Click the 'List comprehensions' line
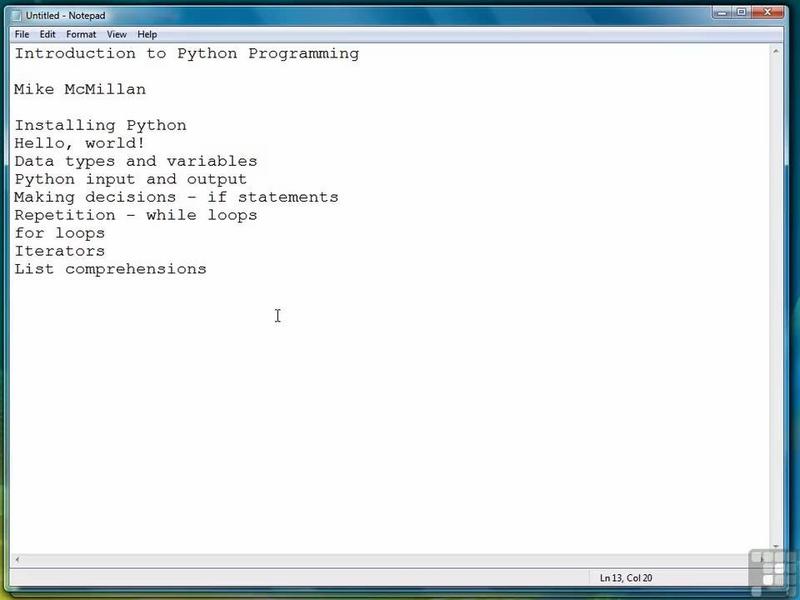800x600 pixels. [x=110, y=269]
